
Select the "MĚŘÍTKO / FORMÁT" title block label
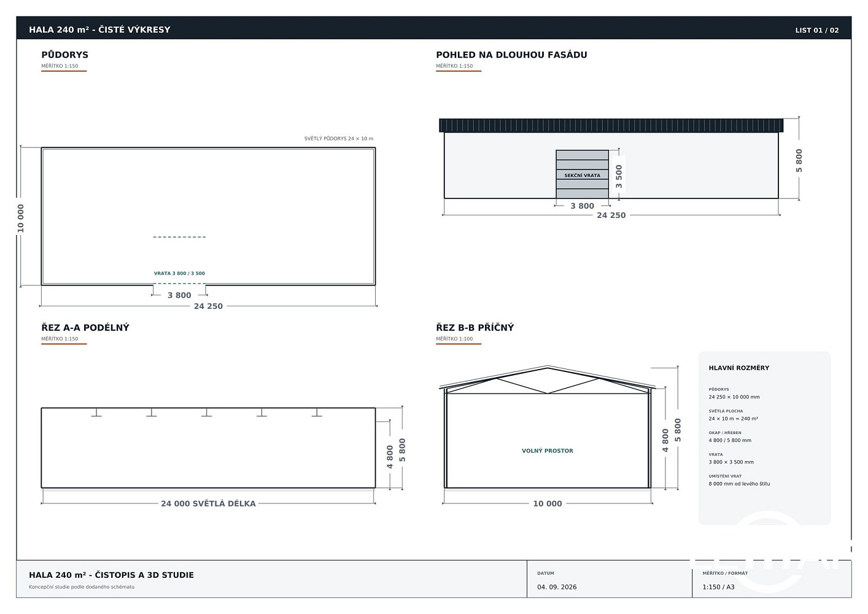(x=725, y=573)
